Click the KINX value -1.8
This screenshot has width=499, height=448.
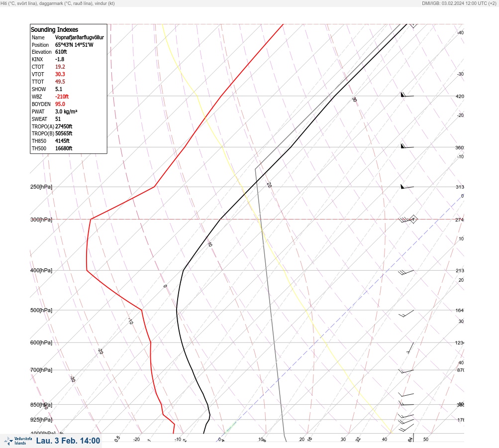pos(60,59)
